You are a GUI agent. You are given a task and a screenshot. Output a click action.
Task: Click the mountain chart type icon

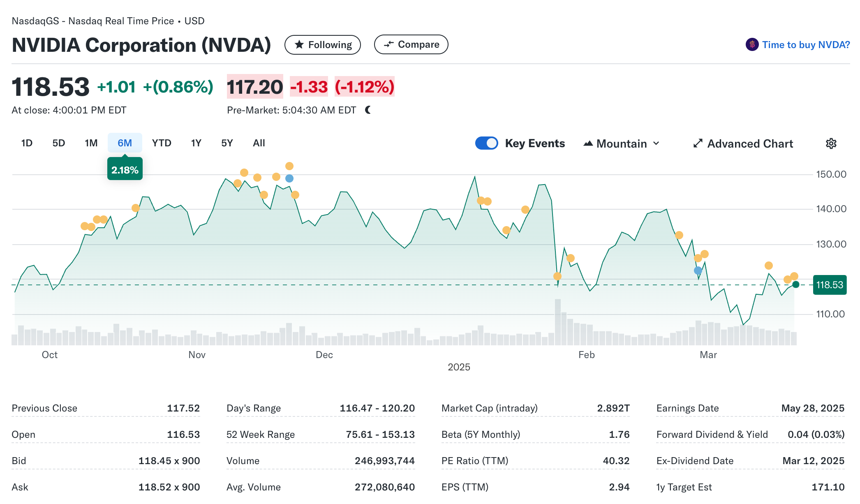[588, 143]
